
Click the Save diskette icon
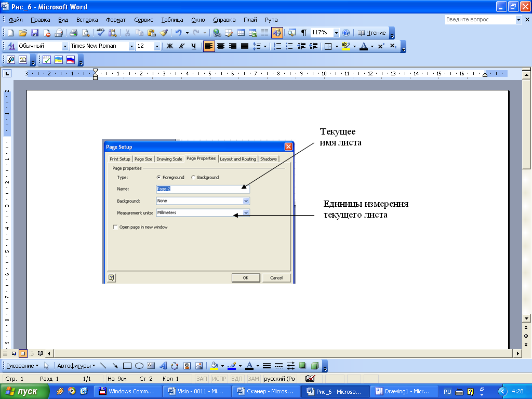coord(35,33)
